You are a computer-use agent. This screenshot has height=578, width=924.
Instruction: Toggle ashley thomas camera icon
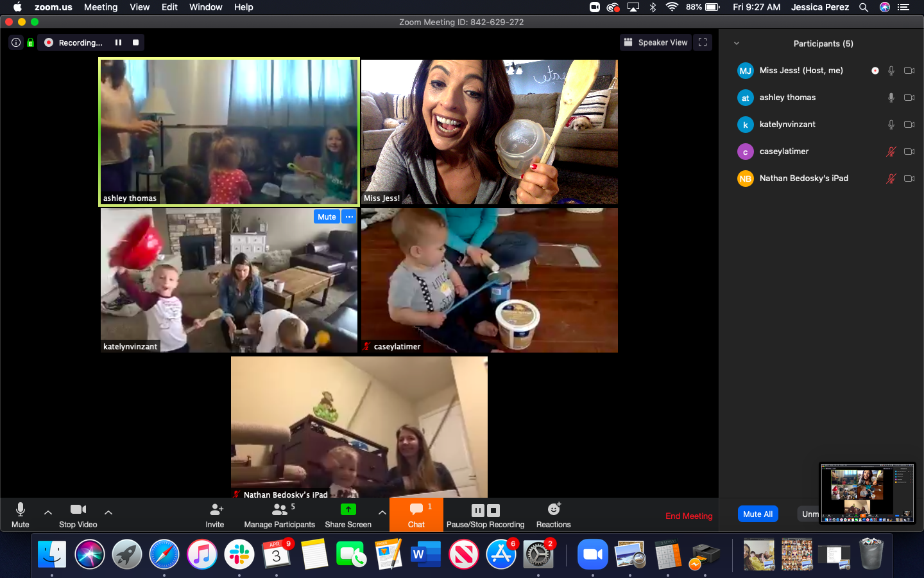tap(909, 98)
